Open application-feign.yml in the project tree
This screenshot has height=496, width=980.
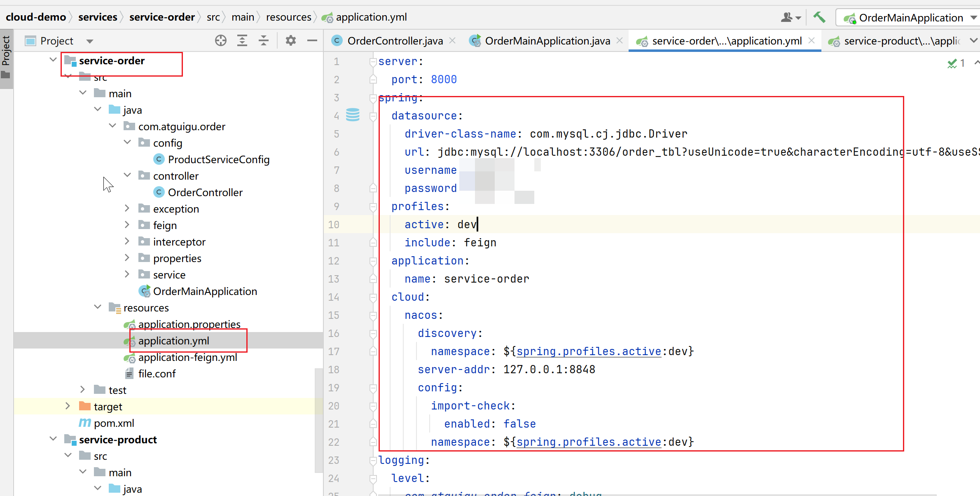(187, 358)
